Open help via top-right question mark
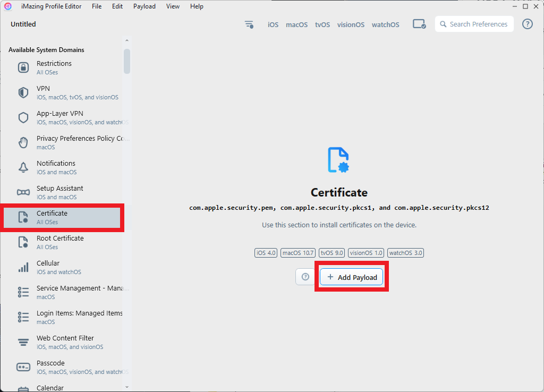Screen dimensions: 544x392 (x=528, y=24)
